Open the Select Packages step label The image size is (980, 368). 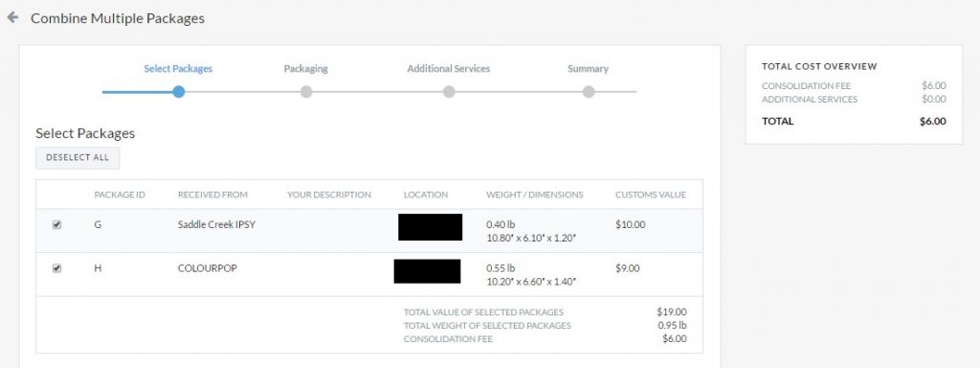click(x=178, y=69)
